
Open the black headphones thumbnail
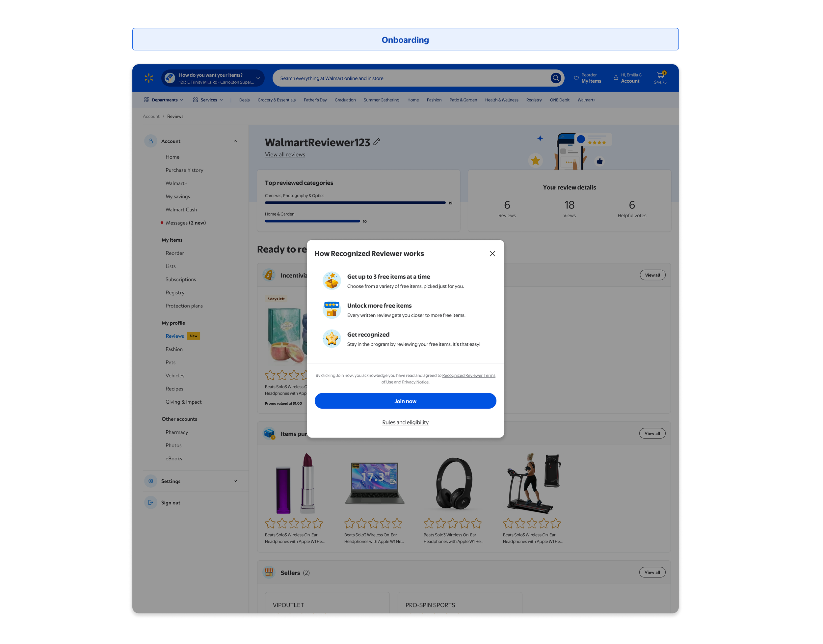coord(454,483)
